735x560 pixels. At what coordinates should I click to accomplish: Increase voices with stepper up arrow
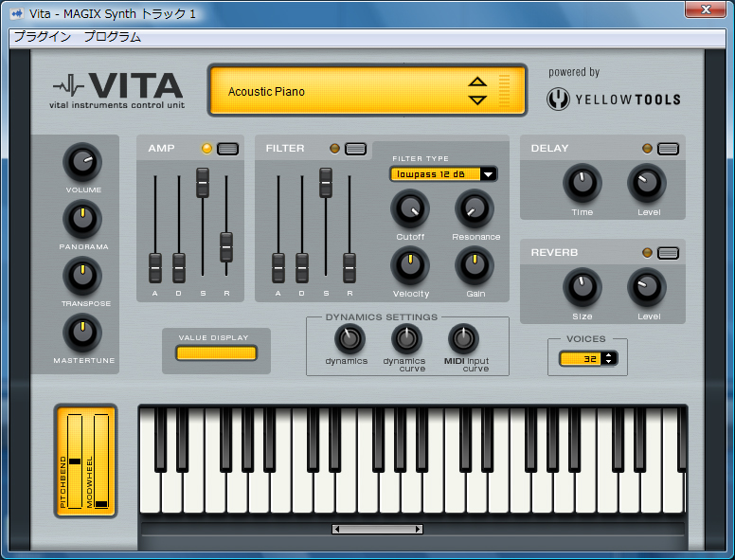point(609,355)
